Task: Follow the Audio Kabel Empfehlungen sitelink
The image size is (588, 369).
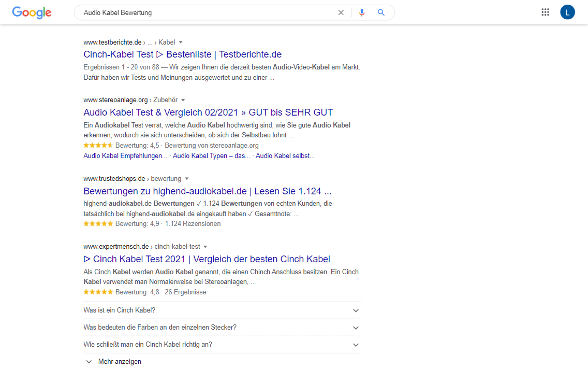Action: (x=125, y=155)
